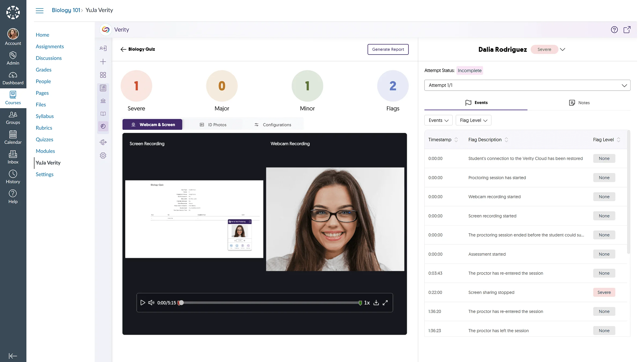Open the Account avatar menu
This screenshot has width=644, height=362.
(13, 37)
